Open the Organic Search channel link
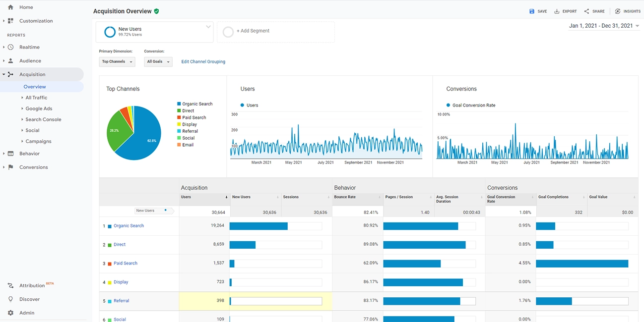Screen dimensions: 644x322 click(x=129, y=226)
